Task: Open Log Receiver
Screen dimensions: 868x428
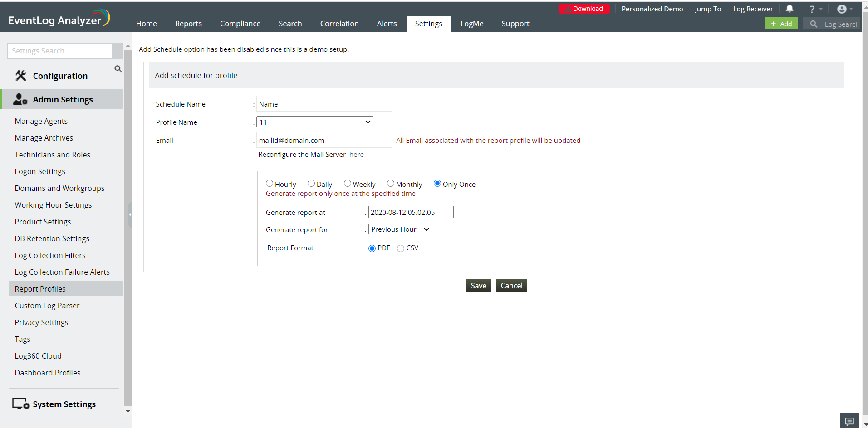Action: point(753,9)
